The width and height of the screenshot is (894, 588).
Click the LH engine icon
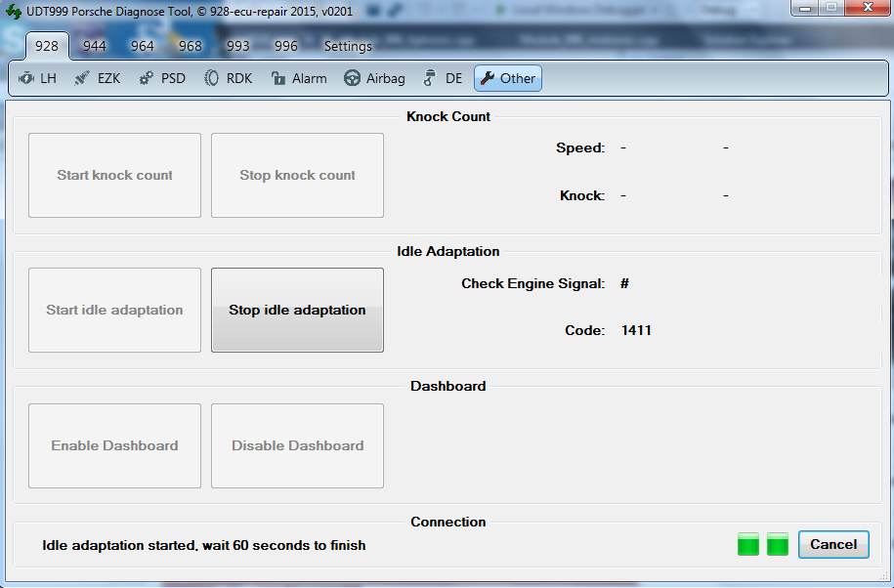pyautogui.click(x=26, y=78)
